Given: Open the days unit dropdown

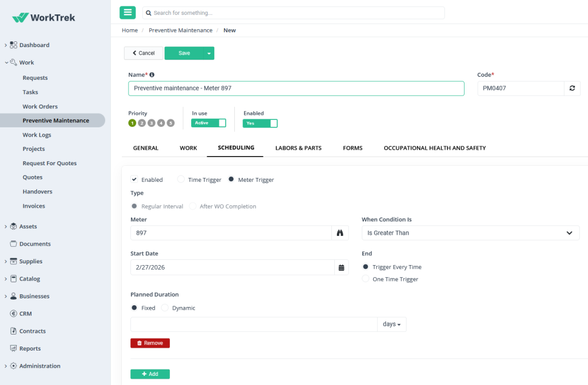Looking at the screenshot, I should coord(392,324).
